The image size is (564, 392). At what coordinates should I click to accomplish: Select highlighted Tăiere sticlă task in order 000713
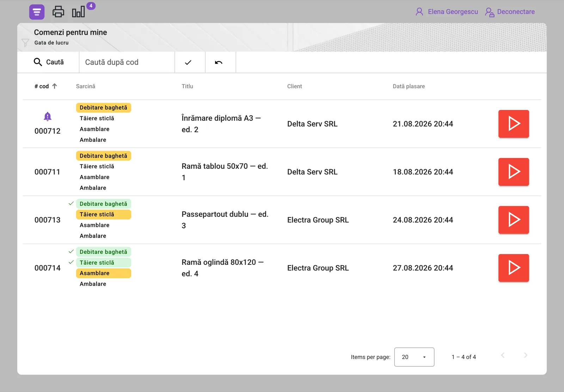[104, 214]
